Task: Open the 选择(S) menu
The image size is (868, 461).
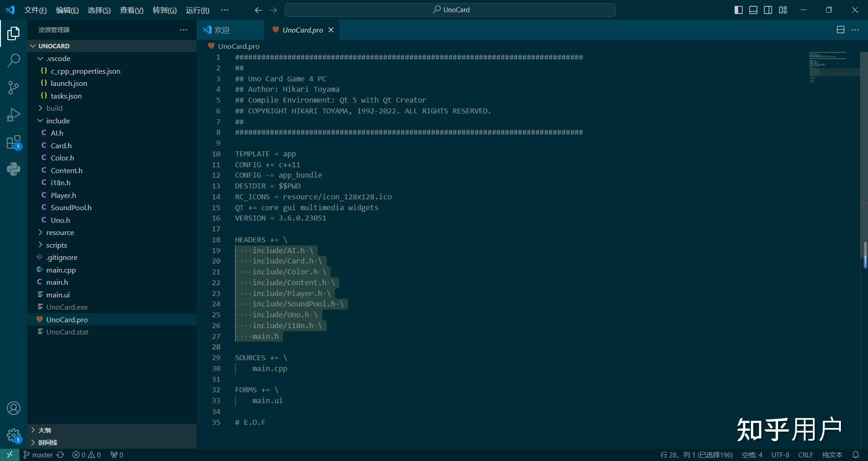Action: (99, 10)
